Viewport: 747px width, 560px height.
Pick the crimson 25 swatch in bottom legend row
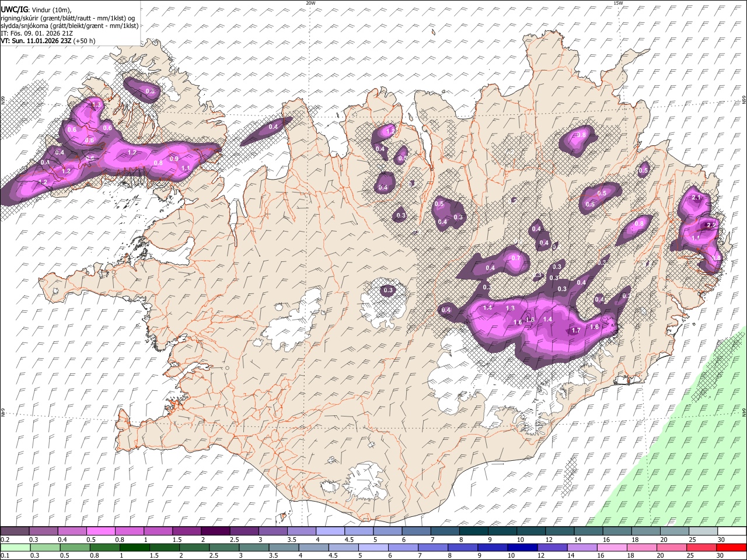tap(702, 548)
